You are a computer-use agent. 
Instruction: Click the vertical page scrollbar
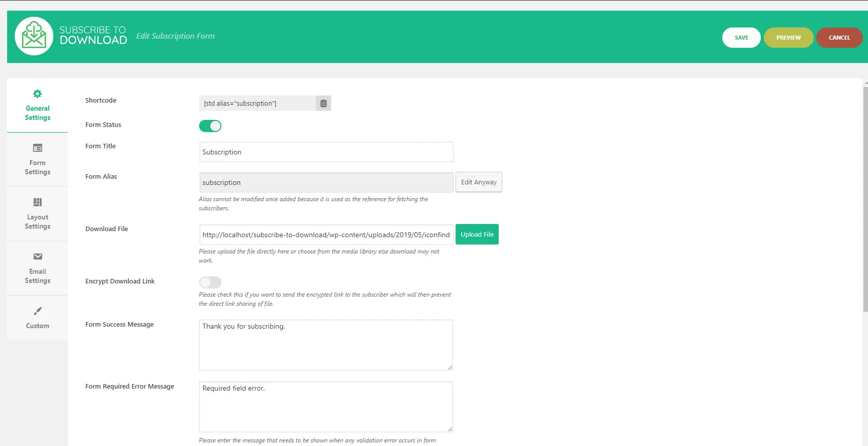[865, 198]
